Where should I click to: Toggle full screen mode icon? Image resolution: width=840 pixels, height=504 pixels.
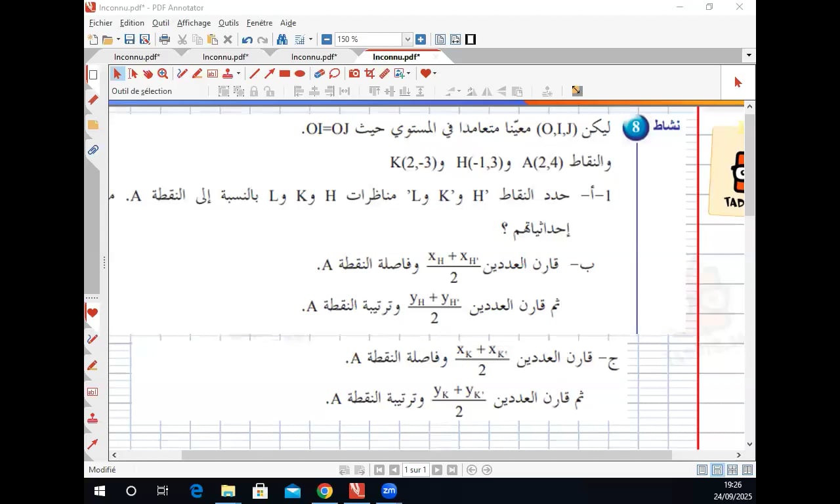[x=470, y=39]
